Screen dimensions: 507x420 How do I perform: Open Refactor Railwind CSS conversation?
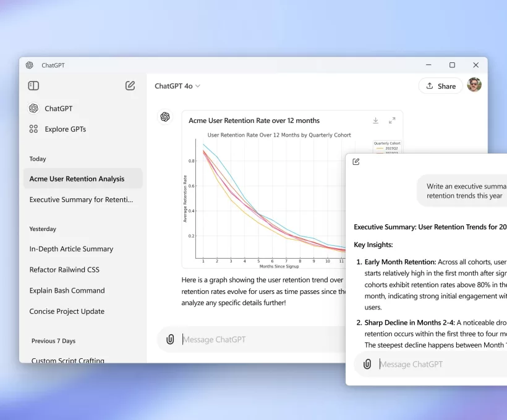[64, 270]
